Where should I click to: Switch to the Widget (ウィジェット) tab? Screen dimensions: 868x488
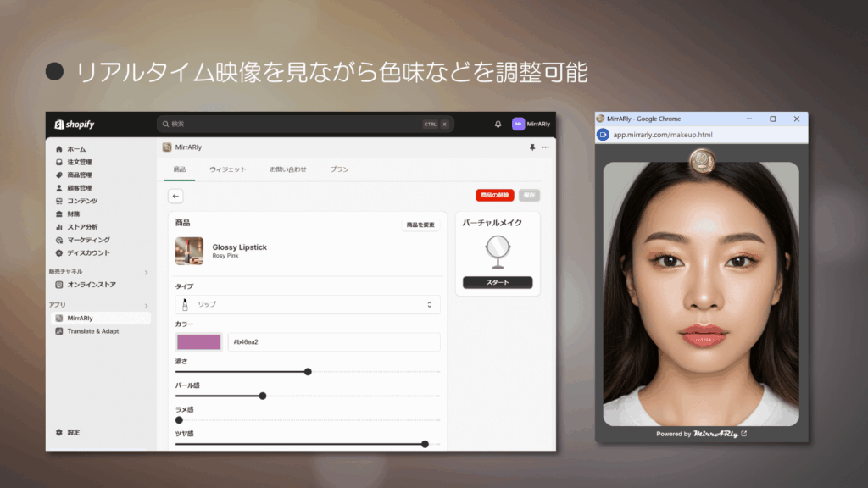[227, 169]
